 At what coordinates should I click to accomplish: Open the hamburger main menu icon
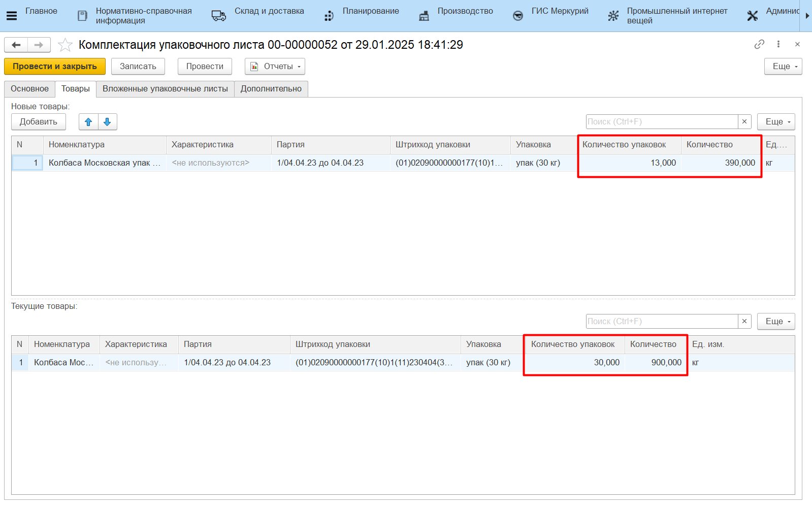point(11,16)
